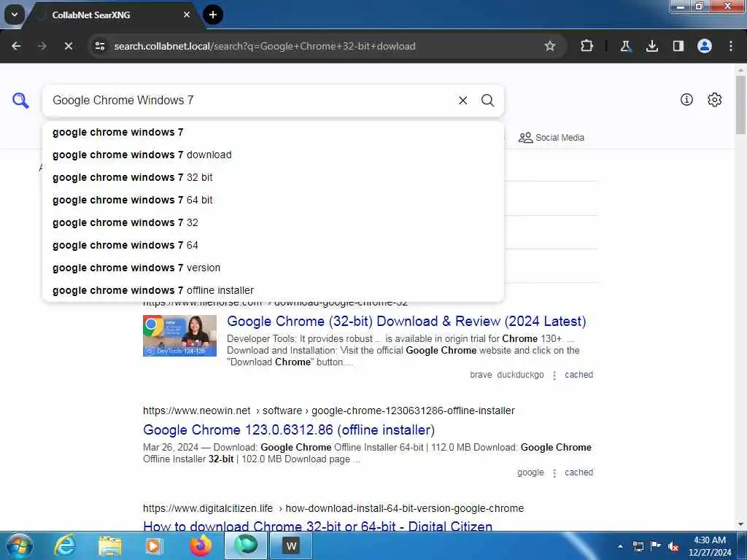Open SearXNG preferences gear icon
Viewport: 747px width, 560px height.
click(714, 100)
